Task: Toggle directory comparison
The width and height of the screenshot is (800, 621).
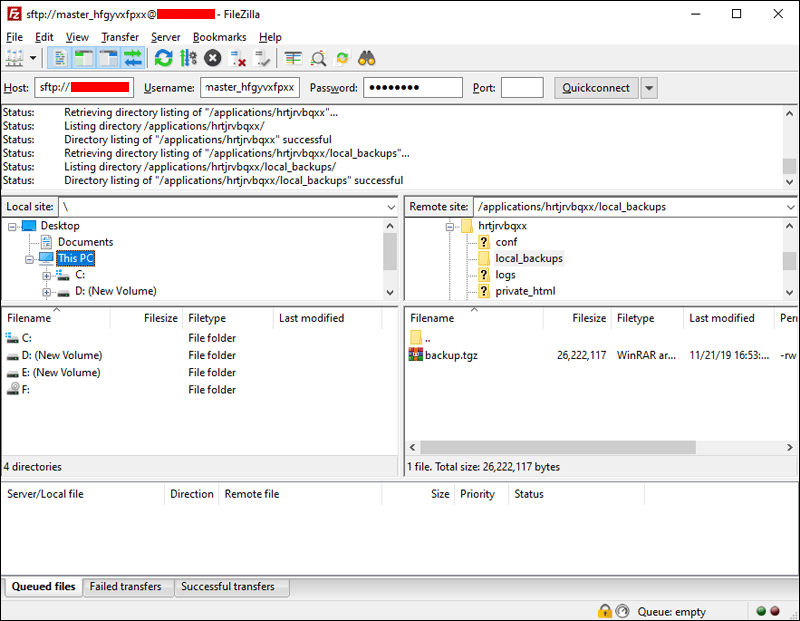Action: [x=318, y=58]
